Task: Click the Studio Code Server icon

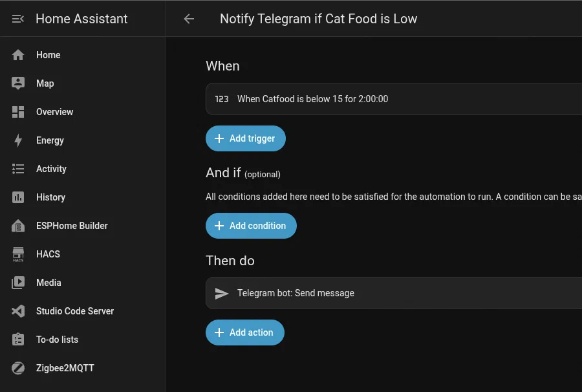Action: (x=18, y=311)
